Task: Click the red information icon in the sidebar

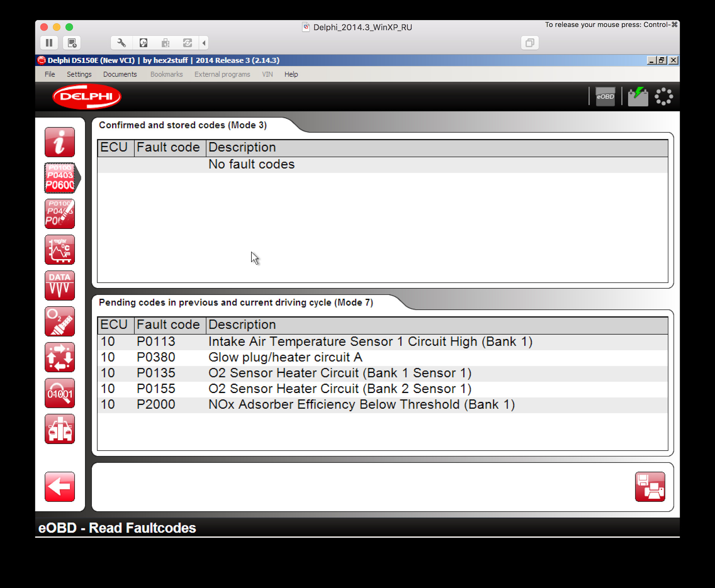Action: [60, 142]
